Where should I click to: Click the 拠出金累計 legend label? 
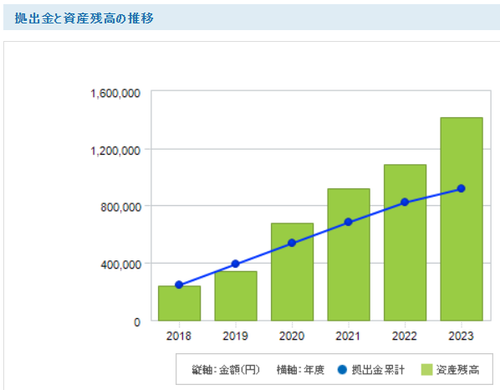coord(378,370)
